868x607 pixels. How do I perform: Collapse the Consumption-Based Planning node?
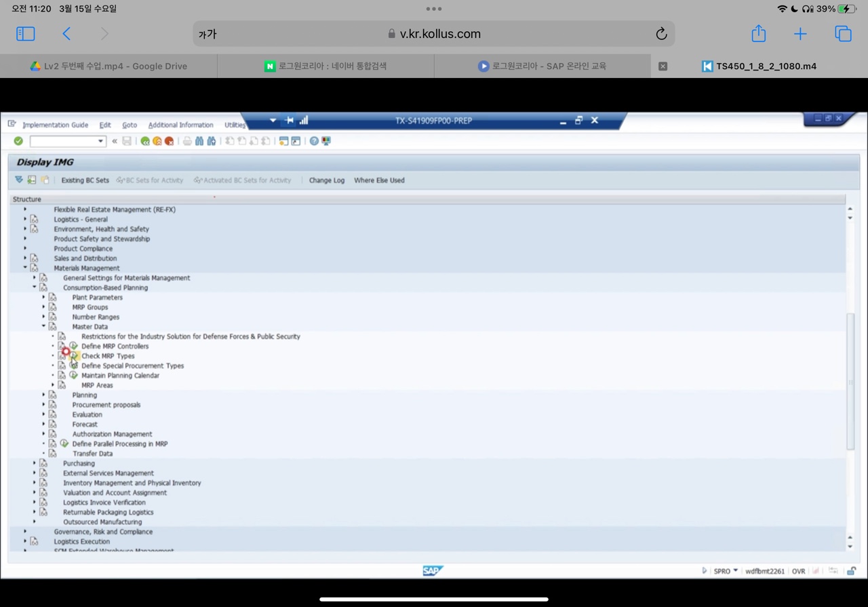click(35, 288)
